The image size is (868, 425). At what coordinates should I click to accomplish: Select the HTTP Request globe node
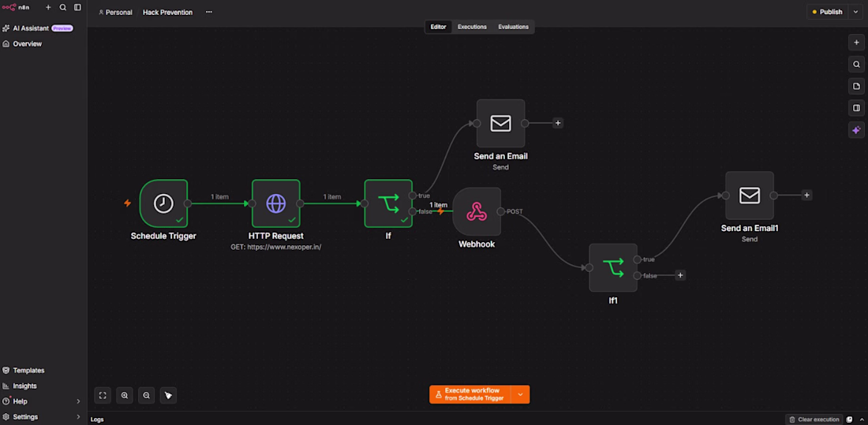pos(275,203)
